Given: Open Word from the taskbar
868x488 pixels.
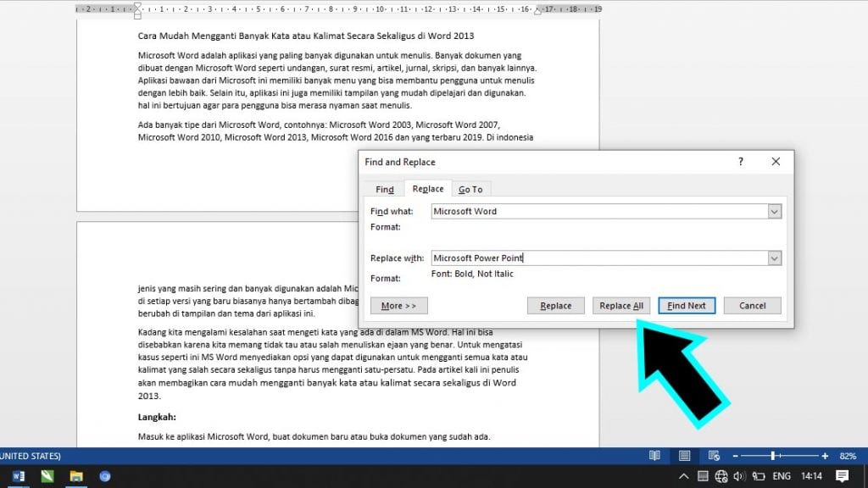Looking at the screenshot, I should (x=19, y=476).
